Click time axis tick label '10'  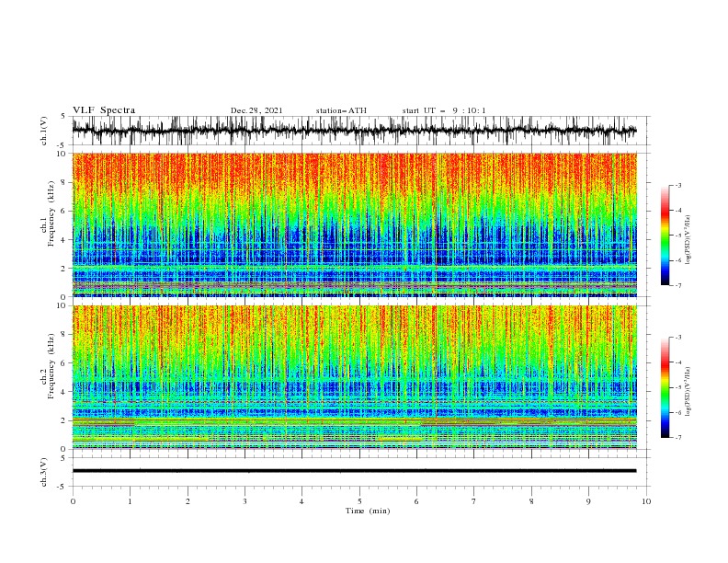point(646,501)
